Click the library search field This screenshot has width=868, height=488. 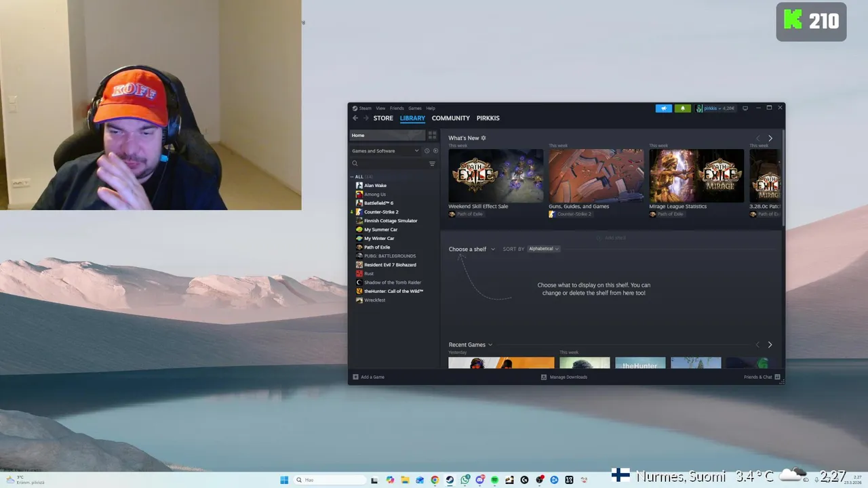click(x=390, y=163)
